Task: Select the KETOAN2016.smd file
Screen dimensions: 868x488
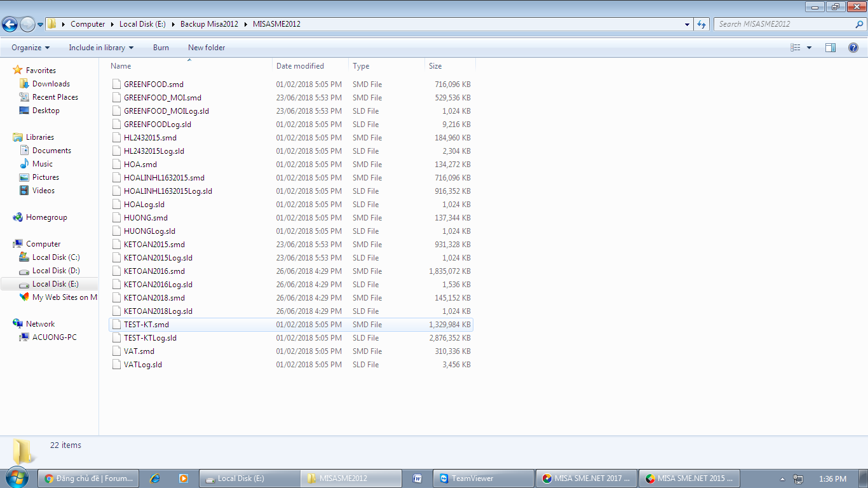Action: tap(154, 271)
